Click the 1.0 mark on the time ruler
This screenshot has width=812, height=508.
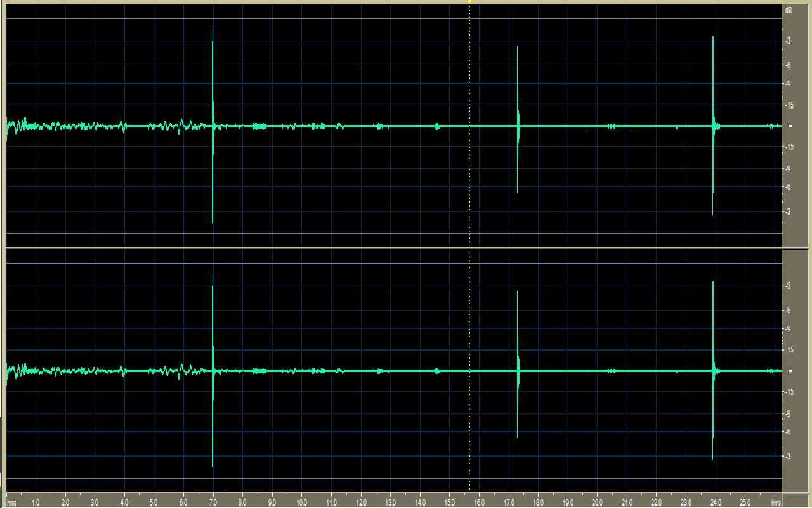pyautogui.click(x=36, y=502)
